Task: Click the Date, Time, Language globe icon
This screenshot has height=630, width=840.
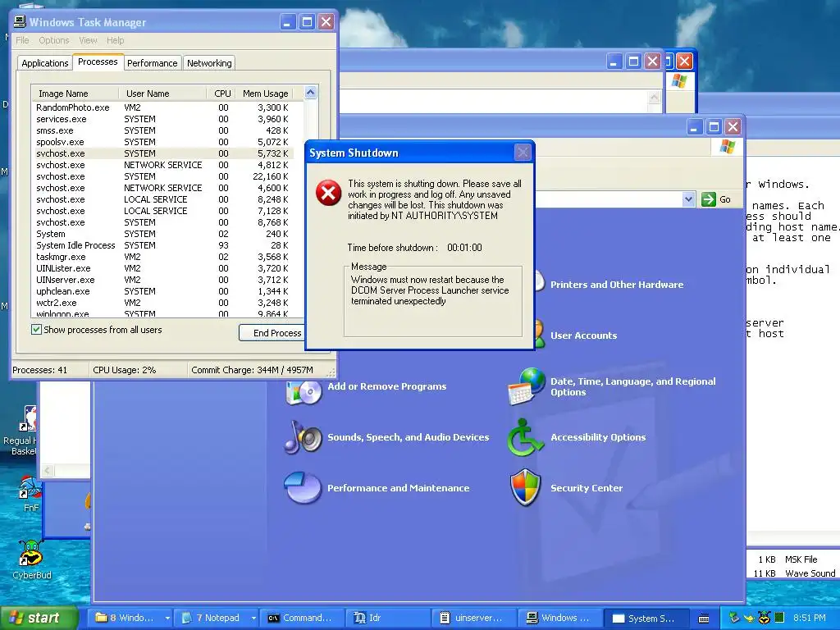Action: pos(526,386)
